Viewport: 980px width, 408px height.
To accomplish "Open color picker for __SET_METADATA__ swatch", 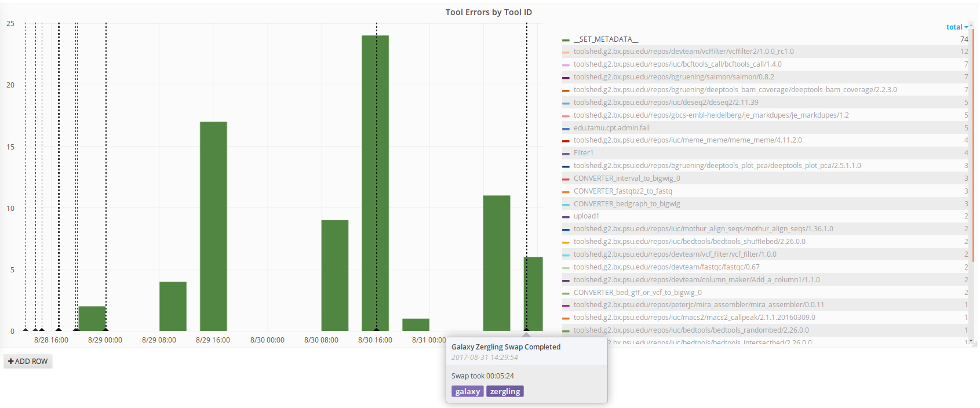I will click(566, 40).
